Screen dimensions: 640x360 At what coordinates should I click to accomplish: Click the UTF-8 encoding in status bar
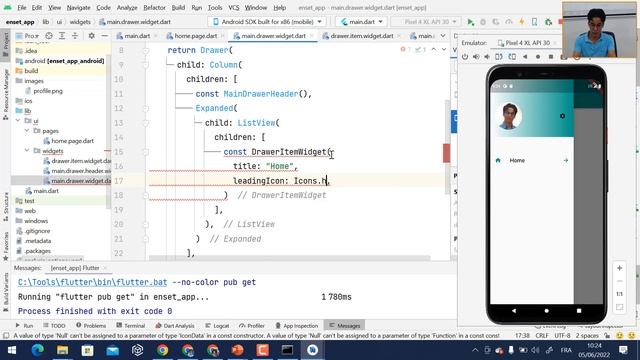tap(562, 336)
